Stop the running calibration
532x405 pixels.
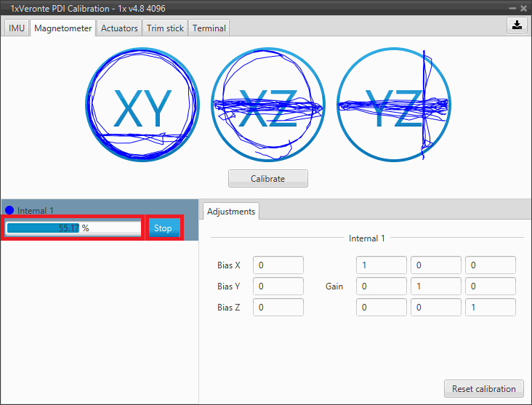163,228
